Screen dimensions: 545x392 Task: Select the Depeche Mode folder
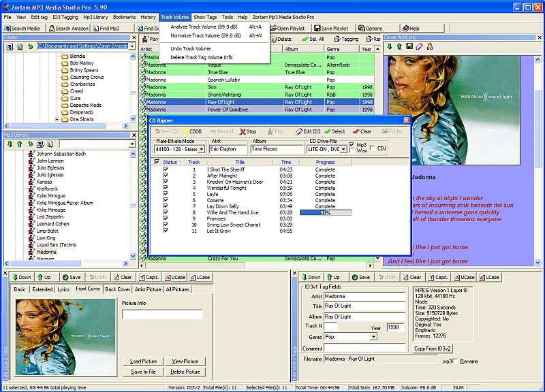tap(86, 105)
